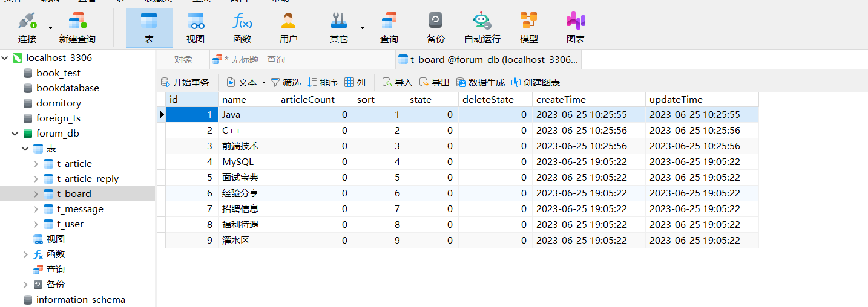Expand the t_board table node
Screen dimensions: 868x307
tap(36, 194)
